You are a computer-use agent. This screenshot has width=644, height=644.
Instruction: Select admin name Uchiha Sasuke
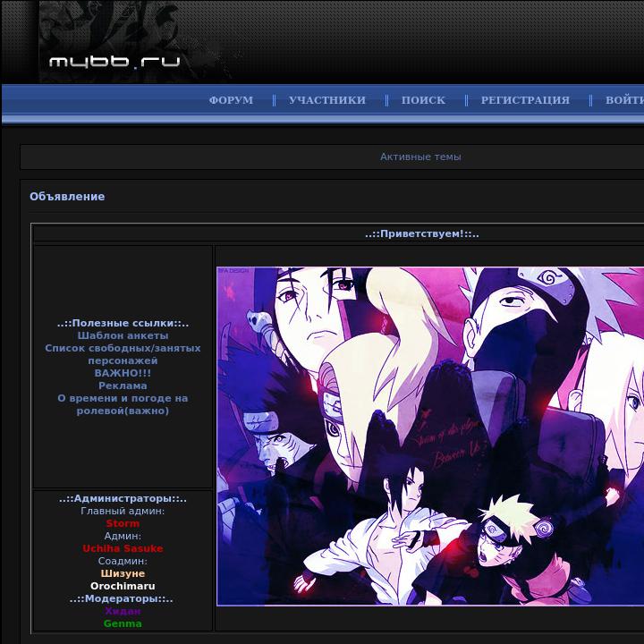[123, 548]
